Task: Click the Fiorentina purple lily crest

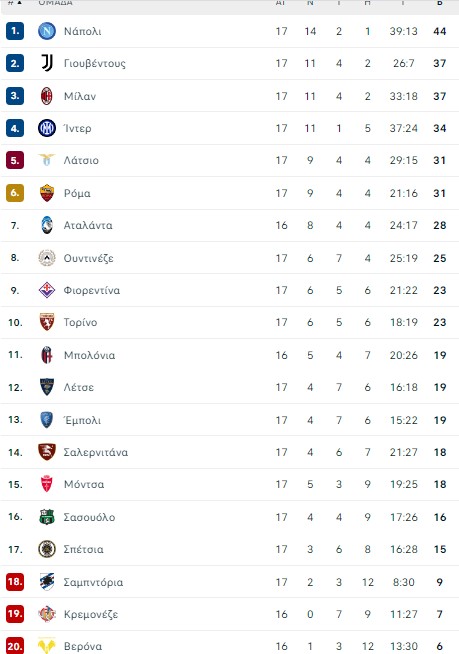Action: [47, 290]
